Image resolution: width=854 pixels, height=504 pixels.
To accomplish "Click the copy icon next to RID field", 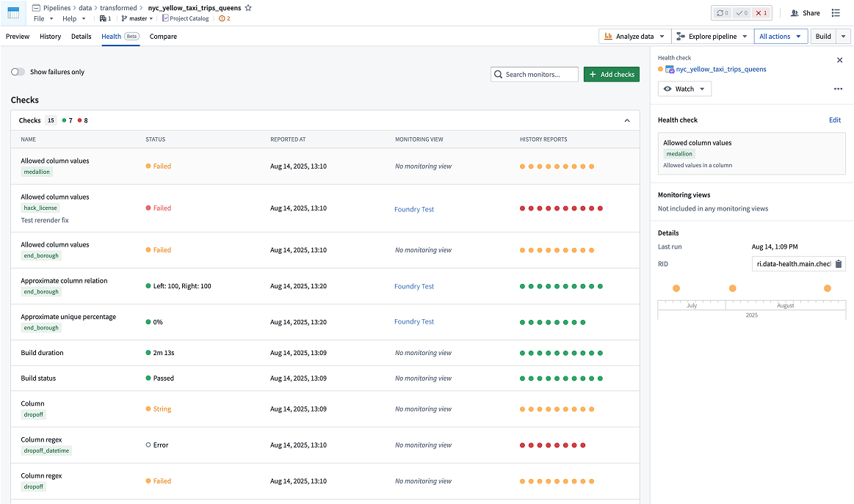I will pyautogui.click(x=838, y=263).
